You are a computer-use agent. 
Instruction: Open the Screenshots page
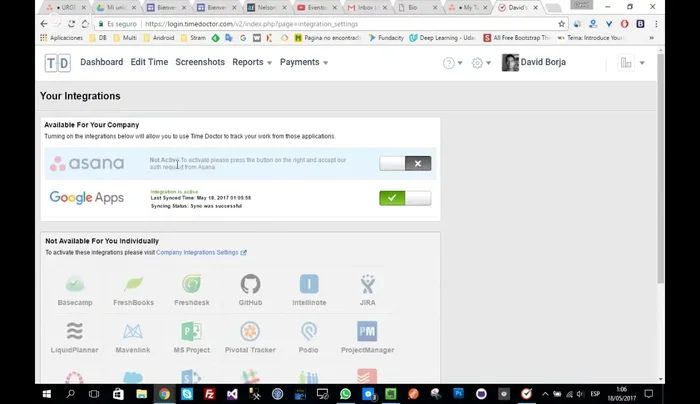[200, 62]
